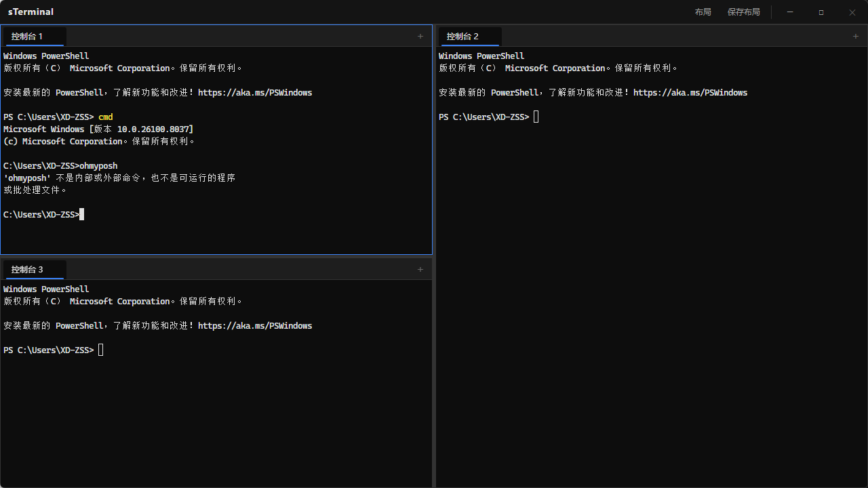Focus the PowerShell prompt in 控制台 2
This screenshot has width=868, height=488.
pyautogui.click(x=536, y=117)
